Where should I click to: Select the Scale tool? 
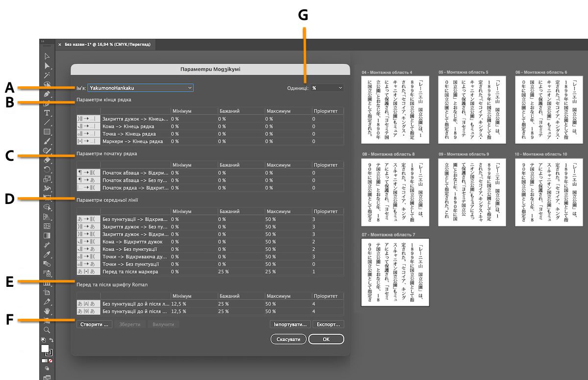pos(47,179)
